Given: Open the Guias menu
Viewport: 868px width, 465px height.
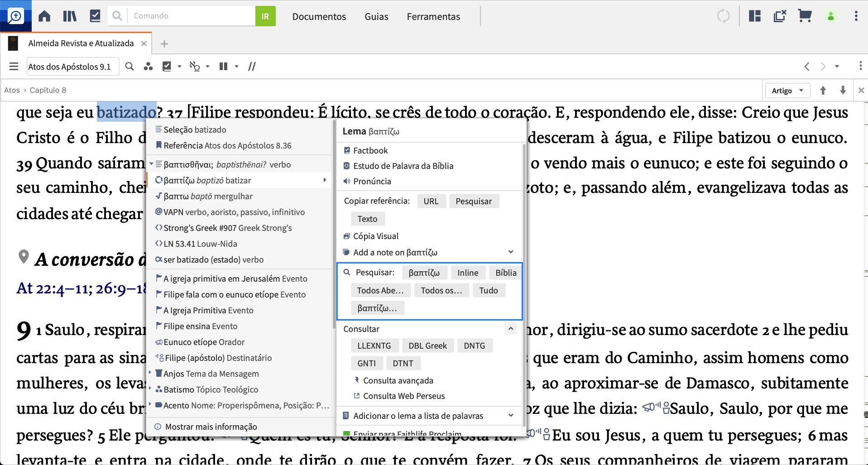Looking at the screenshot, I should coord(376,17).
